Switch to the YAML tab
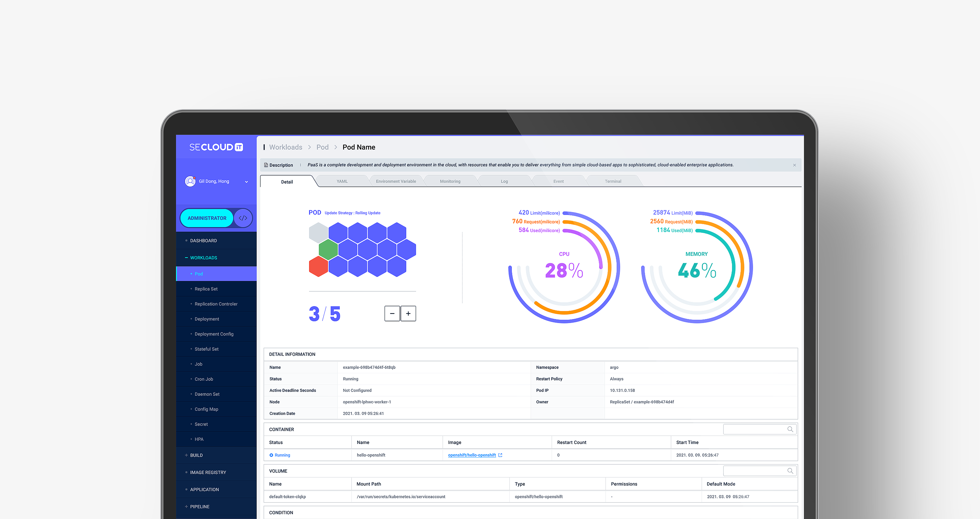The height and width of the screenshot is (519, 980). pyautogui.click(x=342, y=182)
